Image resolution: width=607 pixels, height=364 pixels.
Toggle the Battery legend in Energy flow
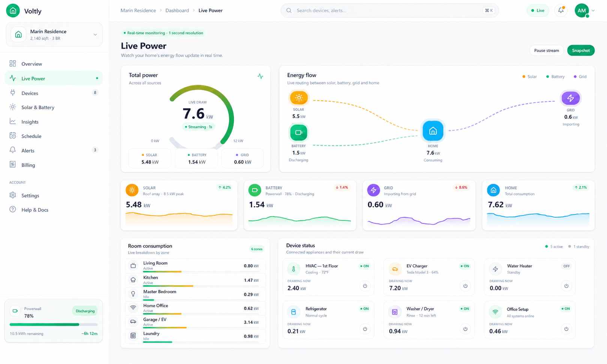point(555,76)
